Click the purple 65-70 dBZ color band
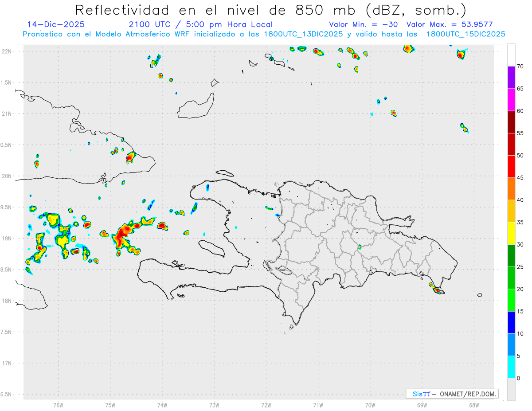 pos(511,78)
